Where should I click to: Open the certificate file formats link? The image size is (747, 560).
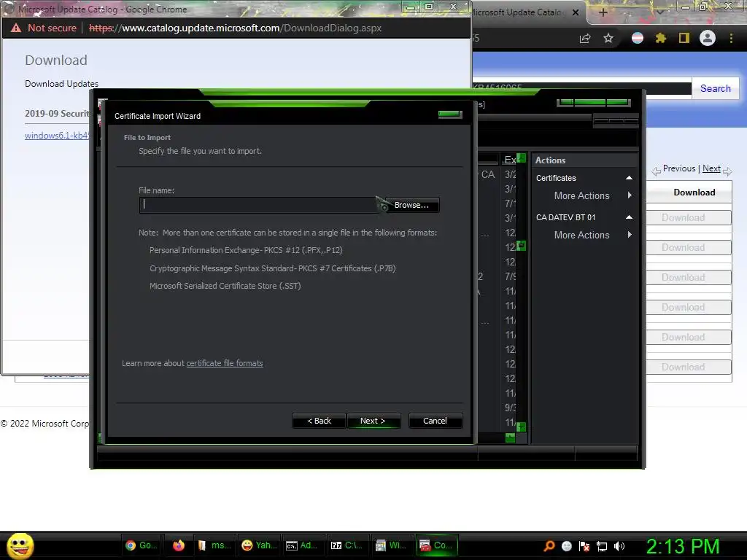click(225, 363)
